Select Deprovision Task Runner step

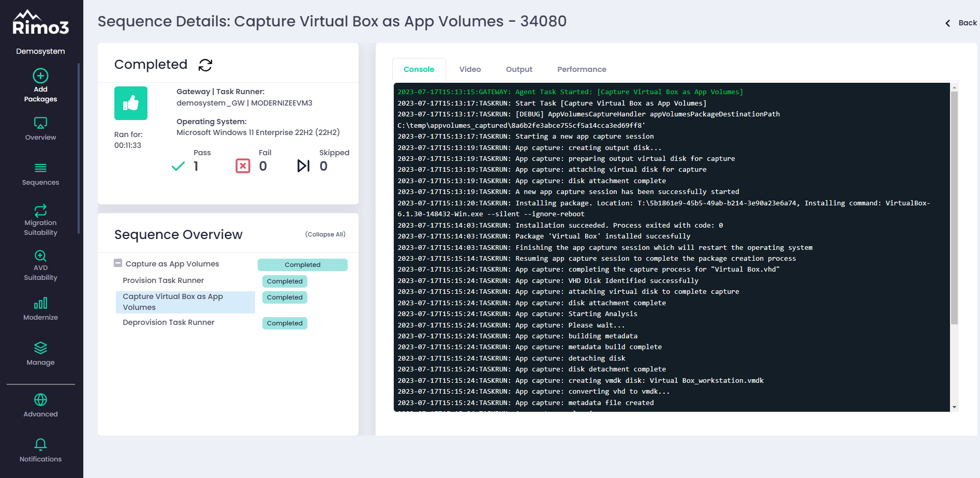tap(168, 322)
